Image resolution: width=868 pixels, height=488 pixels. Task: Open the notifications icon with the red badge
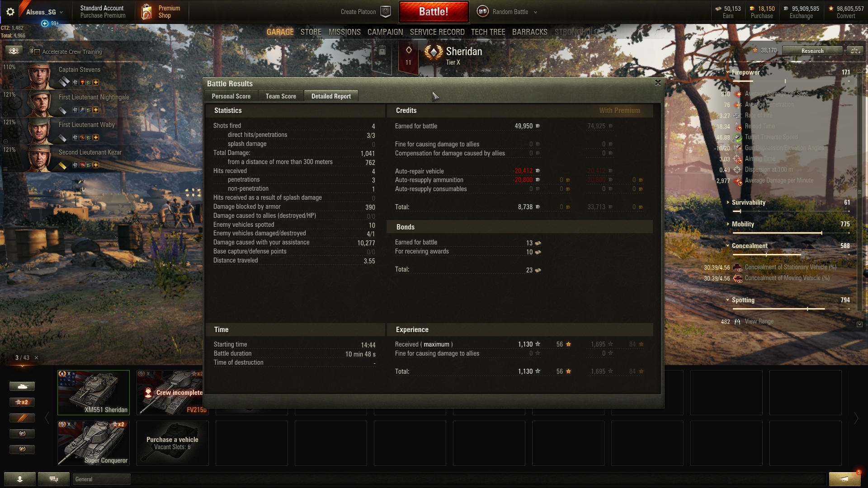tap(844, 479)
